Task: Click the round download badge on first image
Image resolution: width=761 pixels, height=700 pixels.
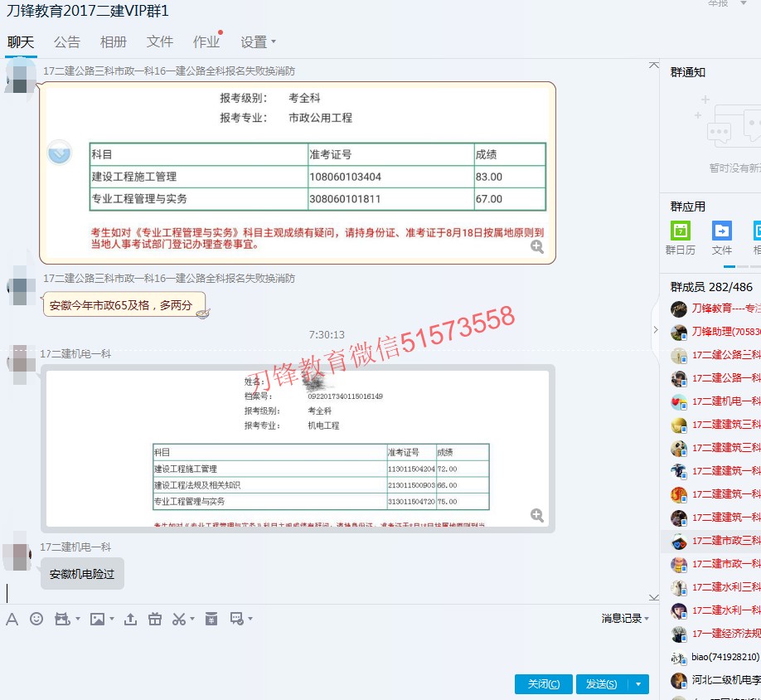Action: pyautogui.click(x=59, y=153)
